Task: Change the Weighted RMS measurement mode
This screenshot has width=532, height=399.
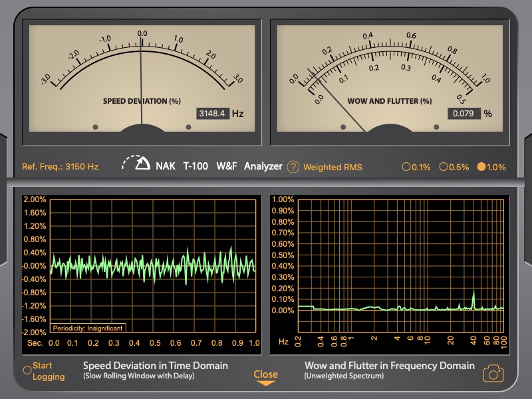Action: click(332, 167)
